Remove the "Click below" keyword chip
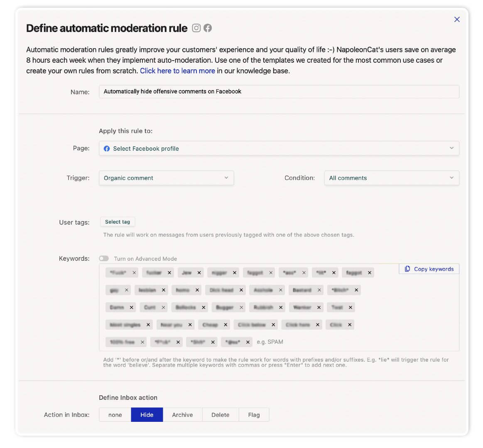The image size is (483, 448). pyautogui.click(x=273, y=325)
